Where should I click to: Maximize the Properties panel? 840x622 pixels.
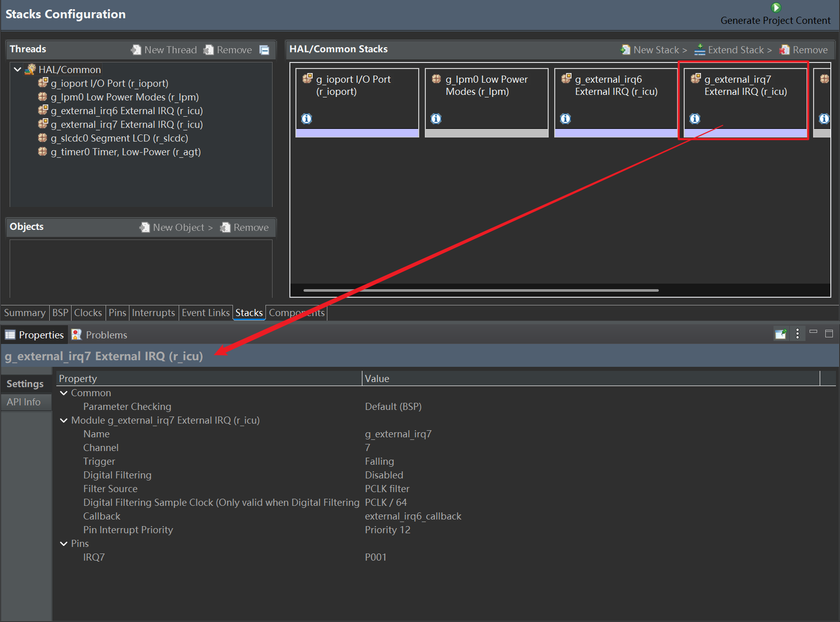pyautogui.click(x=829, y=333)
